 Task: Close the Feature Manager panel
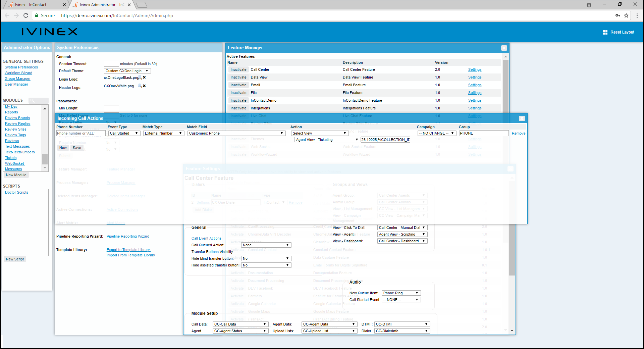pyautogui.click(x=504, y=48)
